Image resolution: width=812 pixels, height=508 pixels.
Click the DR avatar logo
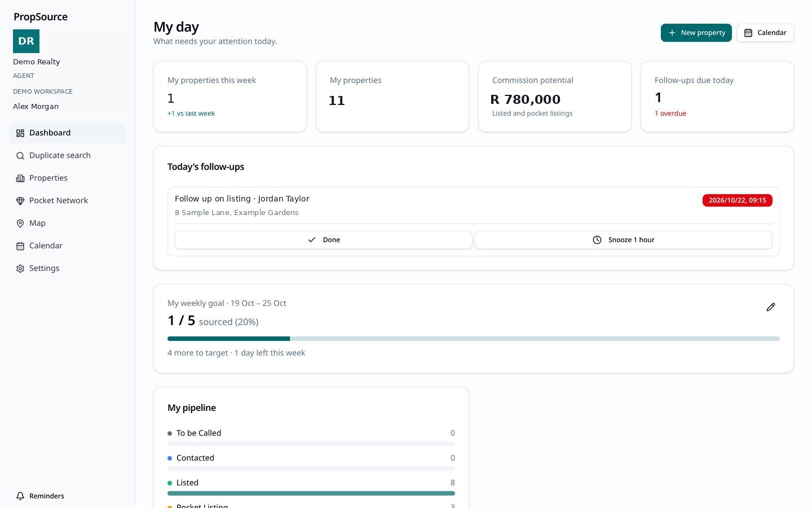click(26, 41)
